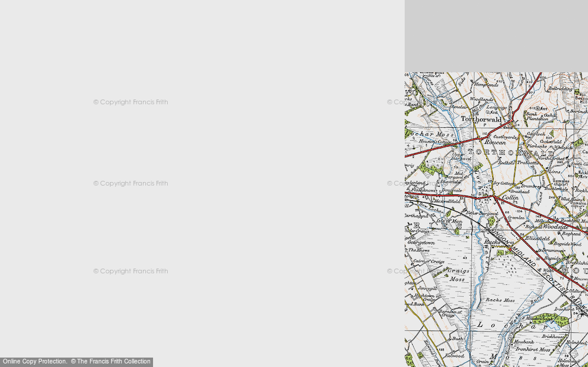This screenshot has height=367, width=588.
Task: Click the Elizafield place name
Action: click(x=537, y=239)
